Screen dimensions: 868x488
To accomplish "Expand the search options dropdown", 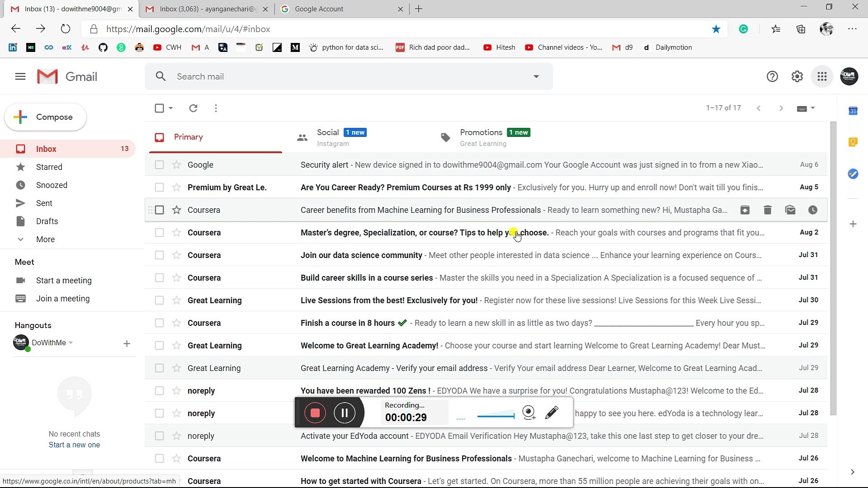I will point(536,76).
